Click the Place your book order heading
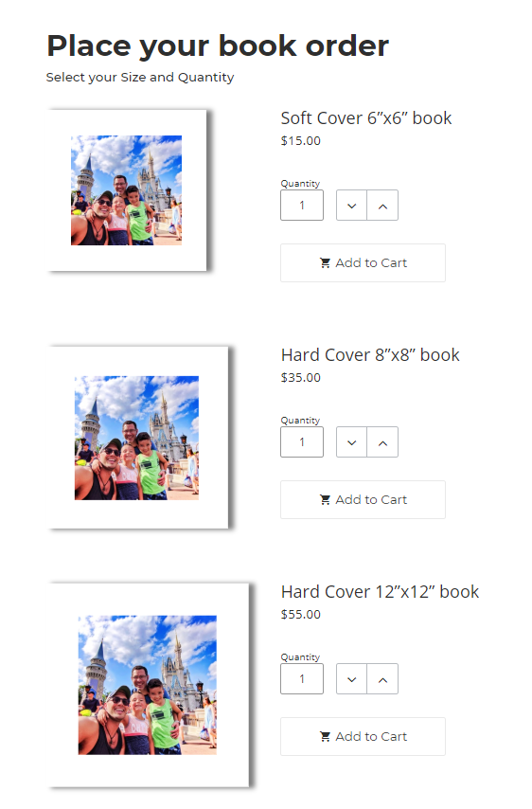 pos(218,46)
